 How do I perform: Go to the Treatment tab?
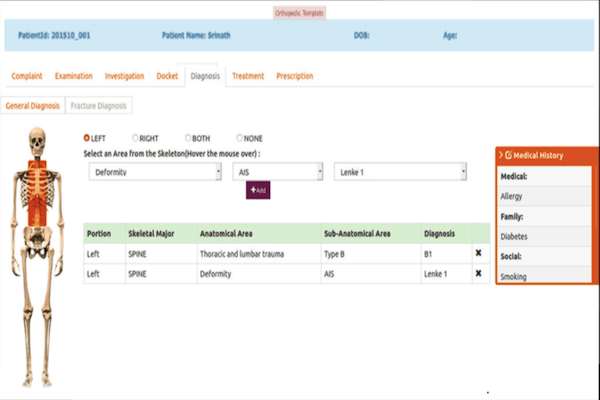(x=248, y=76)
